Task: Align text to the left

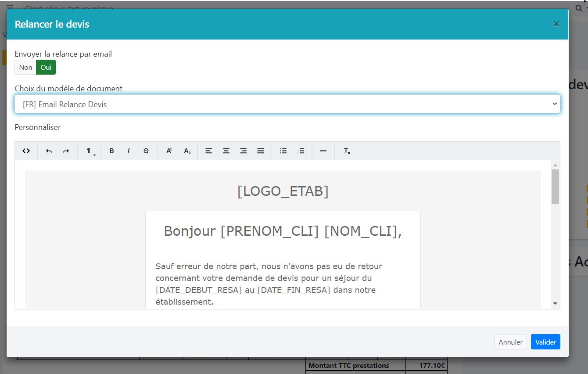Action: click(209, 151)
